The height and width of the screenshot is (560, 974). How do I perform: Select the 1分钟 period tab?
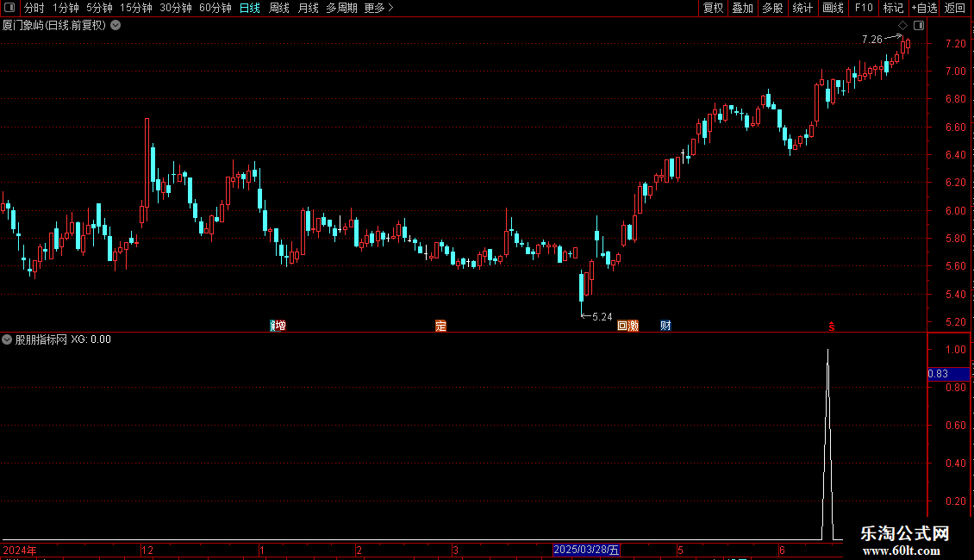click(66, 8)
